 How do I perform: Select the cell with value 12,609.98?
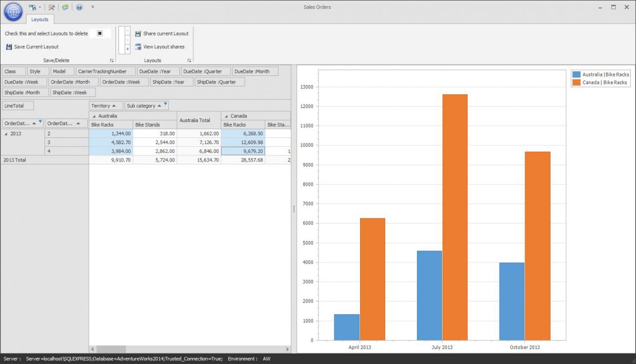click(243, 142)
